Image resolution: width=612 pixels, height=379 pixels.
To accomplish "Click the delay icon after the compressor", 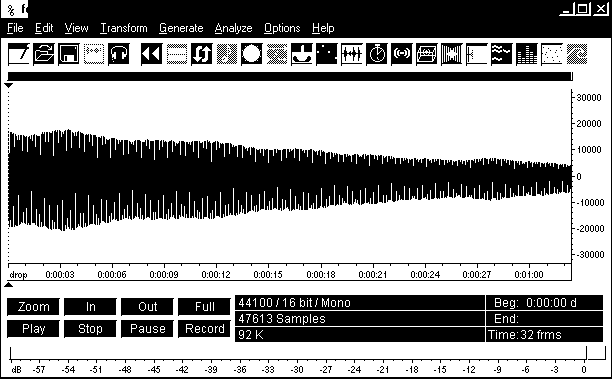I will (x=477, y=54).
